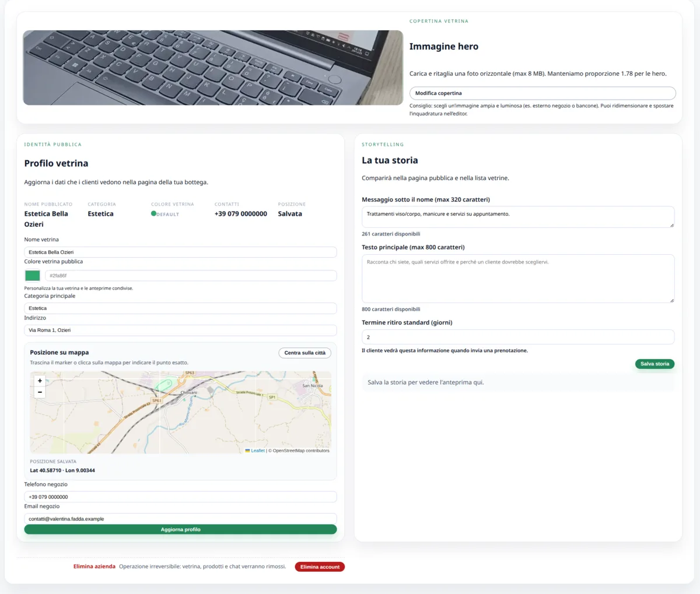
Task: Click the Estetica category summary value
Action: [100, 214]
